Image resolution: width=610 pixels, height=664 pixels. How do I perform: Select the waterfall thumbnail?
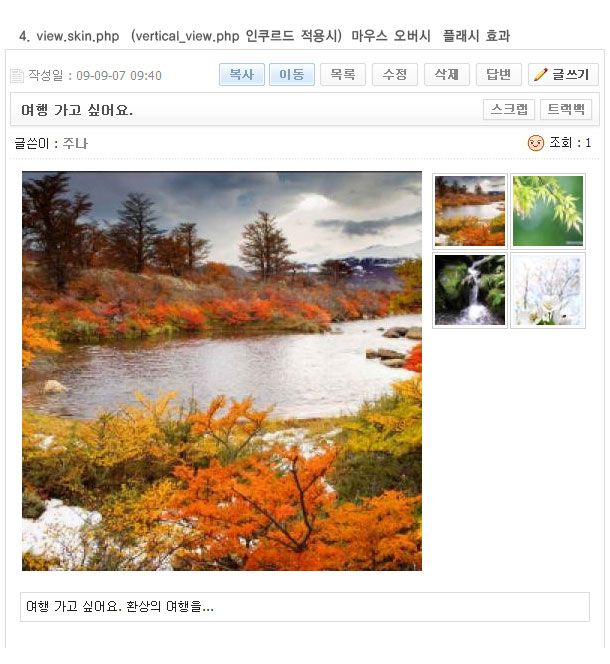pyautogui.click(x=470, y=290)
